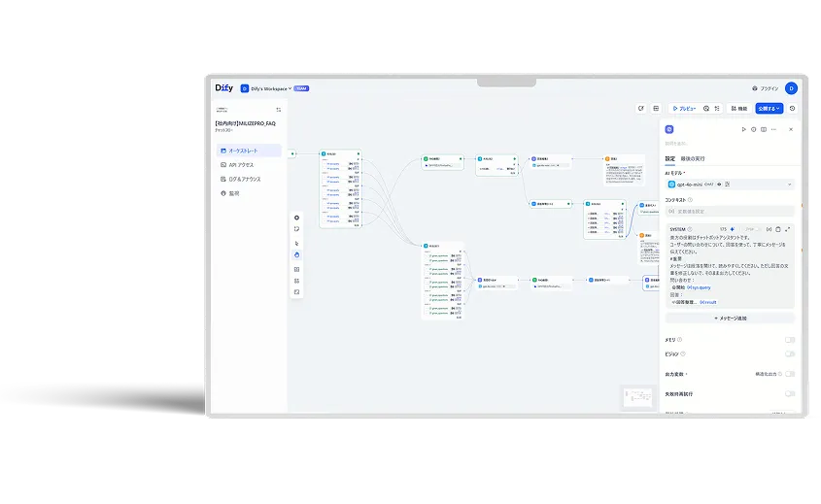Screen dimensions: 821x504
Task: Switch to the 最後の実行 tab
Action: pos(691,157)
